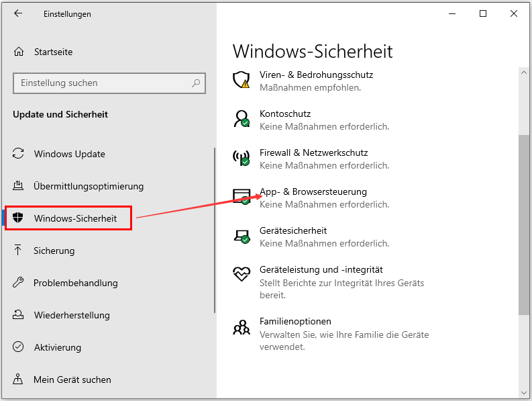
Task: Open Gerätesicherheit
Action: pyautogui.click(x=293, y=231)
